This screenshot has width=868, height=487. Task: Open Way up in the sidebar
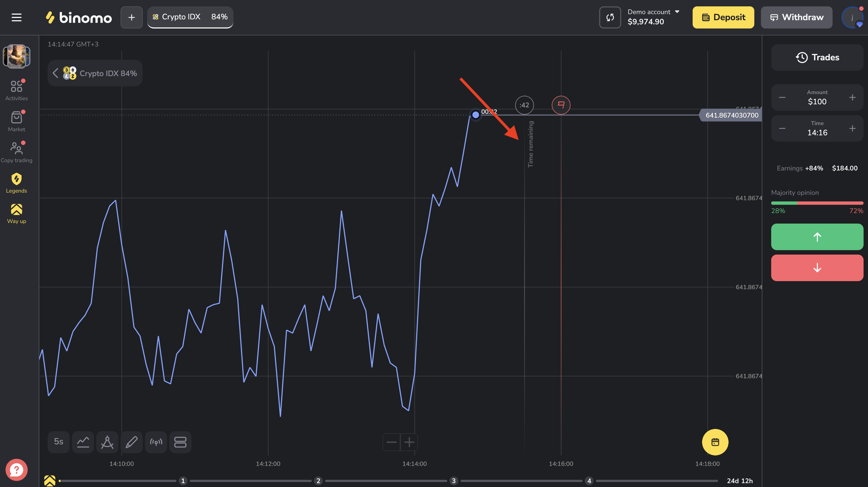17,214
